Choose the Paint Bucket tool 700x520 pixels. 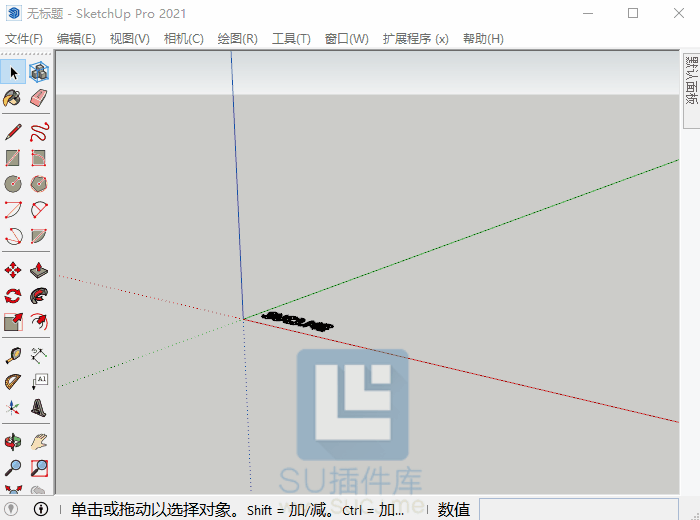tap(13, 98)
